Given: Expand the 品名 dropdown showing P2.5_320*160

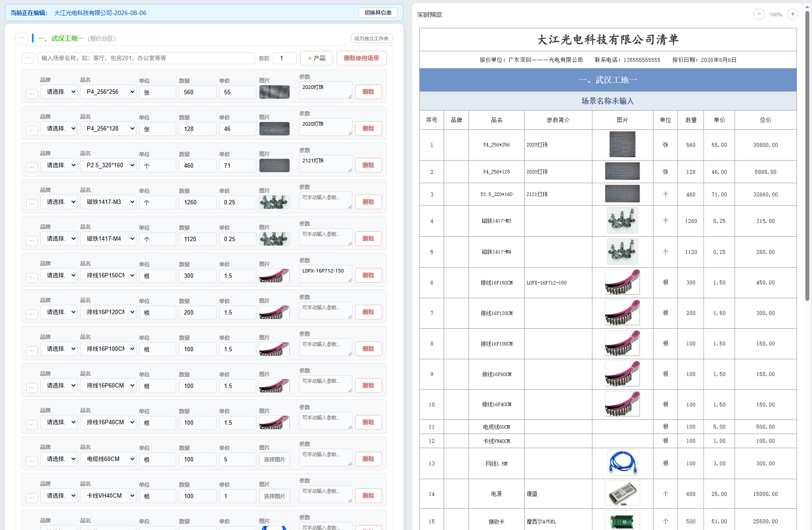Looking at the screenshot, I should click(108, 165).
